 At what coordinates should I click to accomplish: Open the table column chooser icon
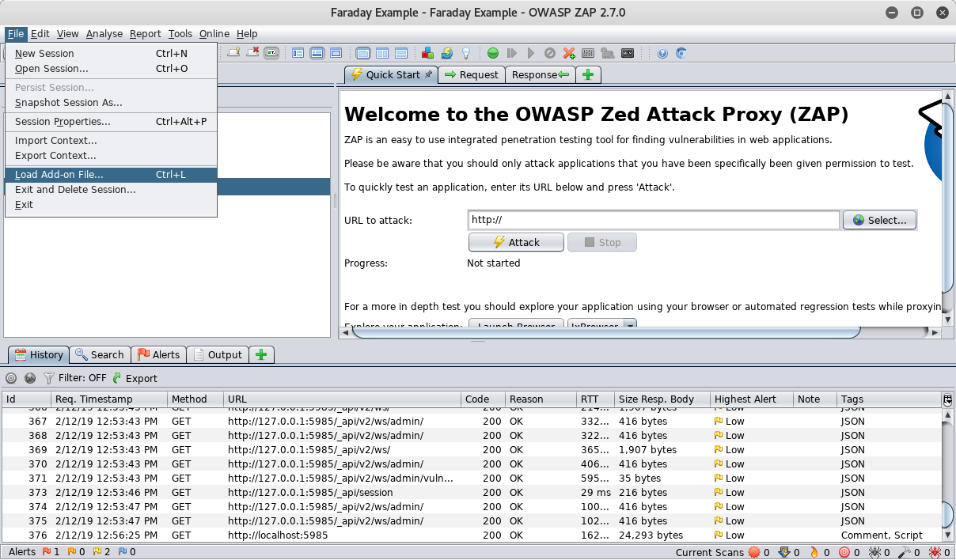coord(947,399)
